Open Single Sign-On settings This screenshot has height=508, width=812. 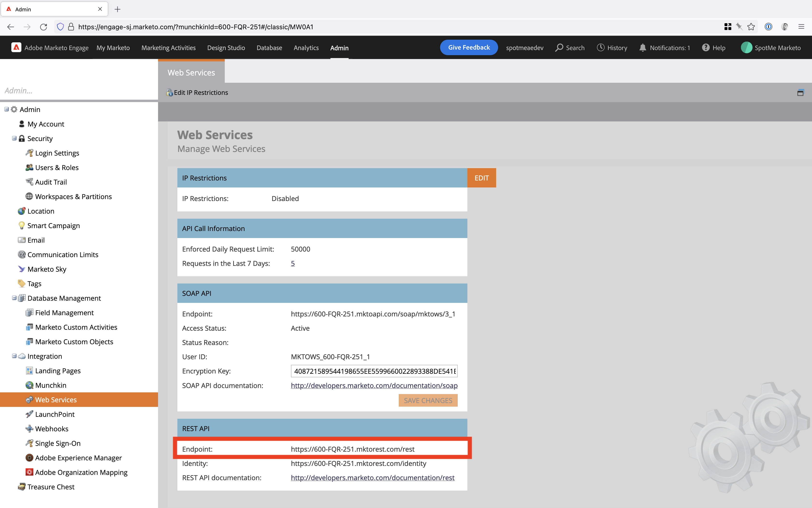point(58,443)
